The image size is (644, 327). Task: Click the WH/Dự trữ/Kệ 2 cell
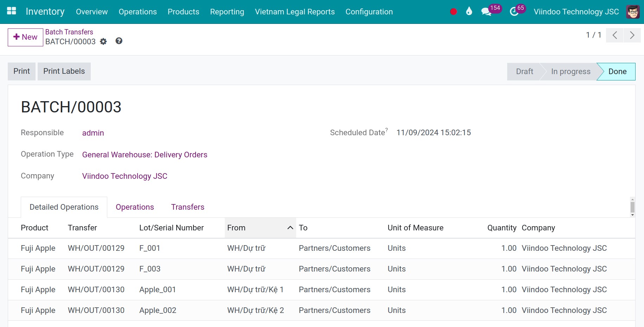click(255, 310)
